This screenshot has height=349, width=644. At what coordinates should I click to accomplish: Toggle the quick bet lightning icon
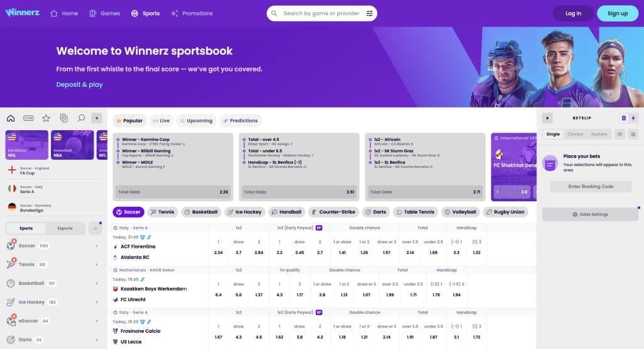tap(633, 118)
